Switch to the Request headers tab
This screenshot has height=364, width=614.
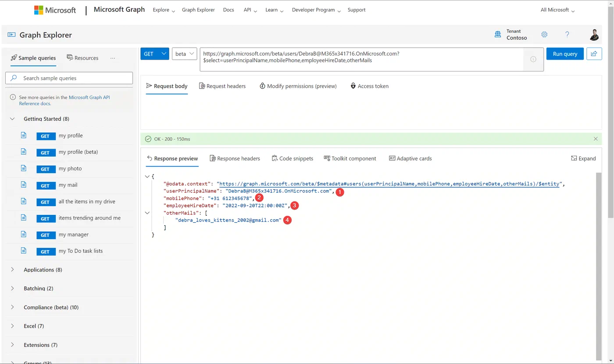[222, 86]
